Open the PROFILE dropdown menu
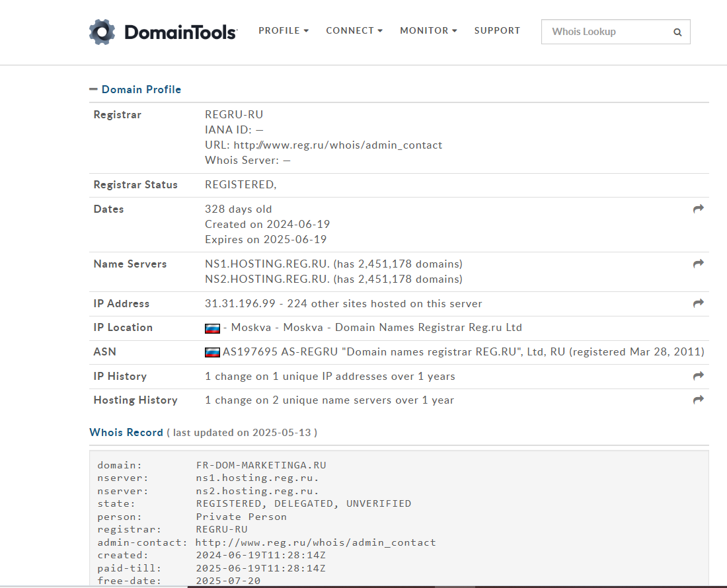 (284, 30)
